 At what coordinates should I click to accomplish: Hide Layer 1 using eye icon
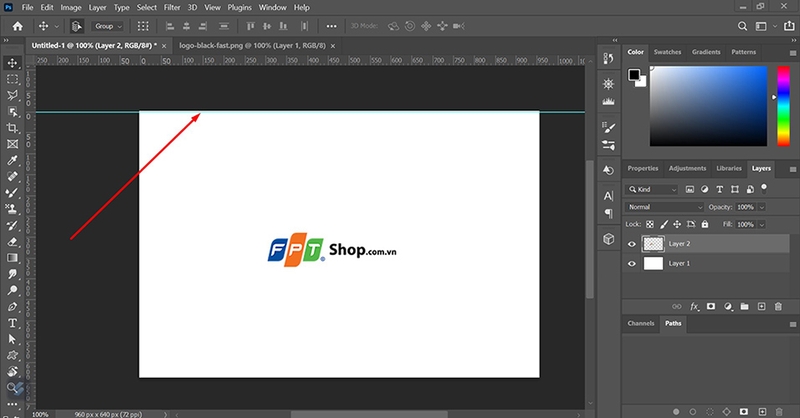point(632,263)
